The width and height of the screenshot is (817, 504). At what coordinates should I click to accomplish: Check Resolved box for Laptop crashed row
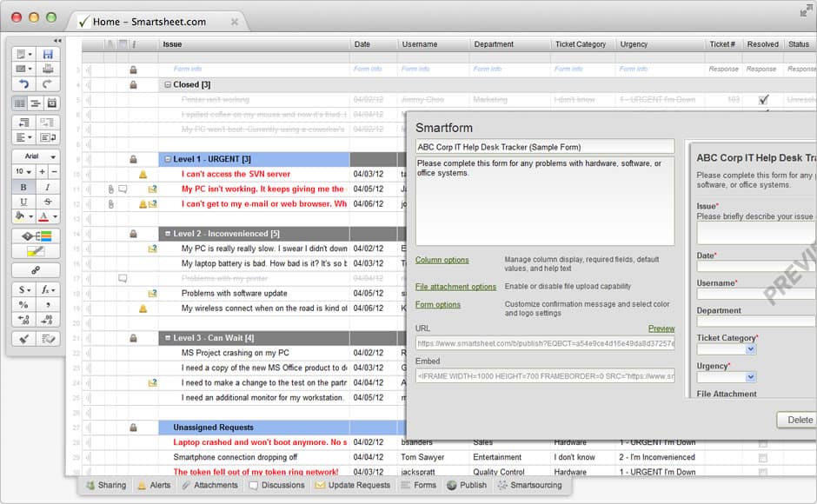[763, 442]
